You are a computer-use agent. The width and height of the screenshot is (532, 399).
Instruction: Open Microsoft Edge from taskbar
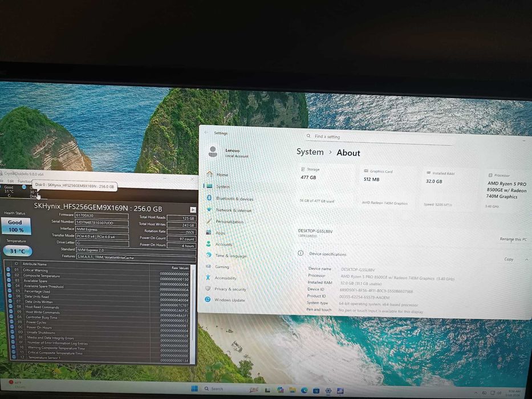pyautogui.click(x=304, y=390)
